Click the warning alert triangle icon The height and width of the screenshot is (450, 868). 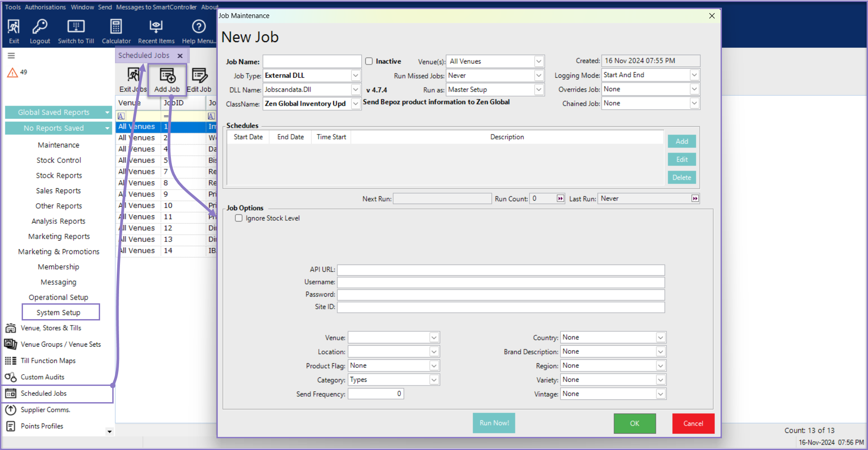12,72
